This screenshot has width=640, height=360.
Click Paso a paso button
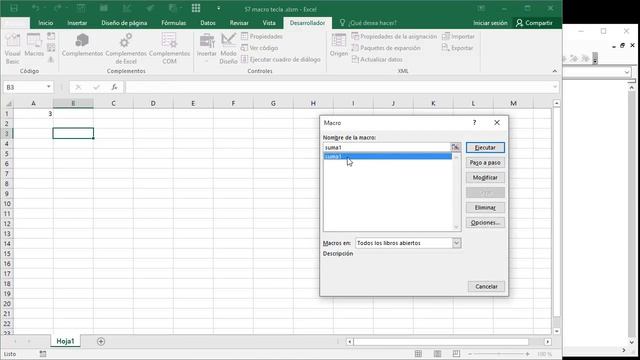(x=485, y=162)
